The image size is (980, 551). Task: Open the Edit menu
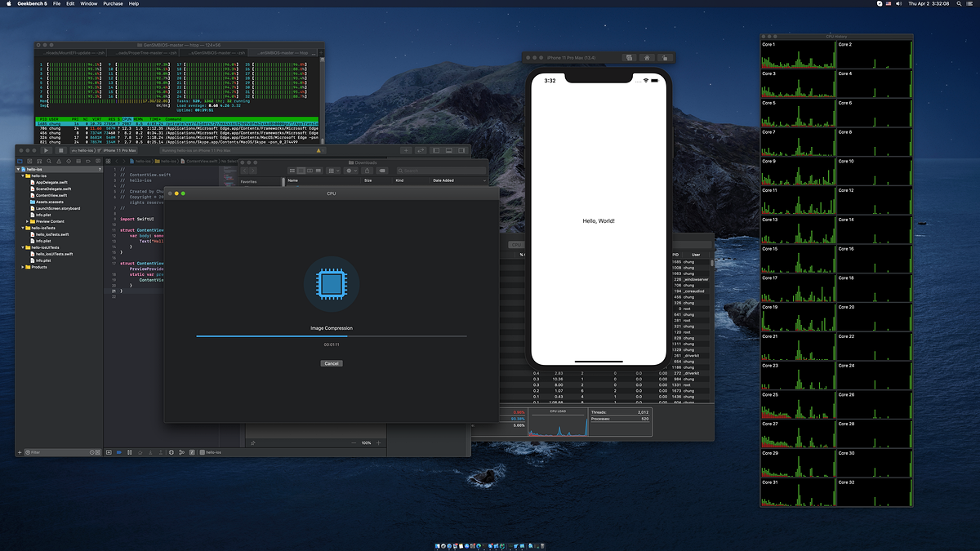70,3
